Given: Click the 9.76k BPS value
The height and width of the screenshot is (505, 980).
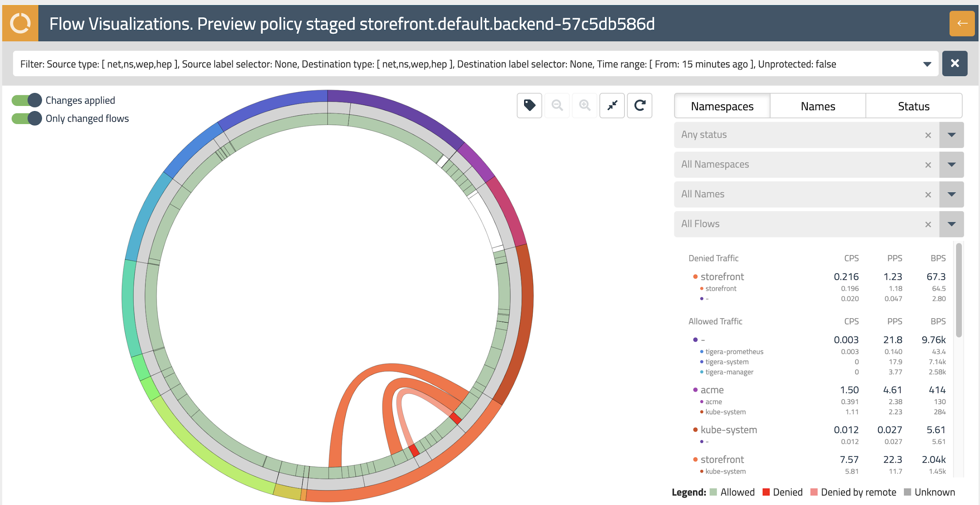Looking at the screenshot, I should pos(933,340).
